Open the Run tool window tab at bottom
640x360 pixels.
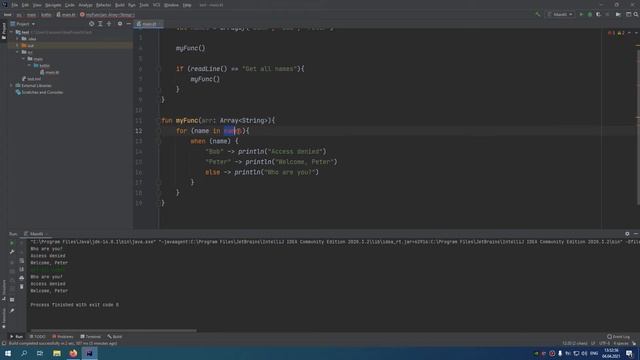[x=16, y=337]
